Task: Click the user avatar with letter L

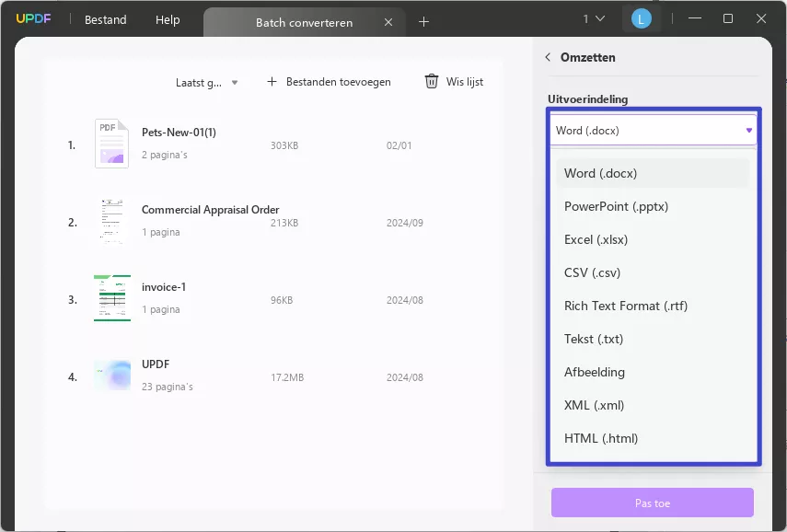Action: pos(641,18)
